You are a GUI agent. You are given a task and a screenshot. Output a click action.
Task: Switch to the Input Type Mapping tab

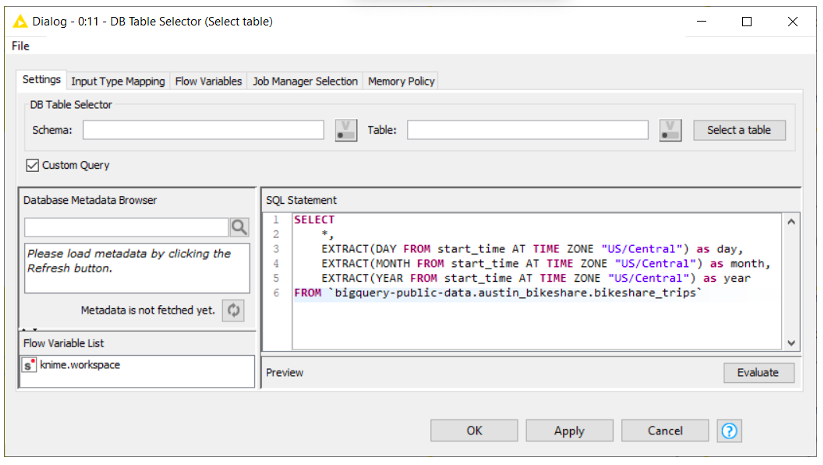[118, 81]
